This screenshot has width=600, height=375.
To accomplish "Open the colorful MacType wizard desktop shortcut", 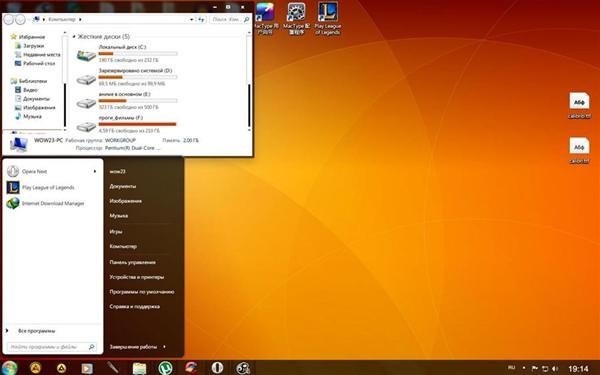I will coord(265,18).
